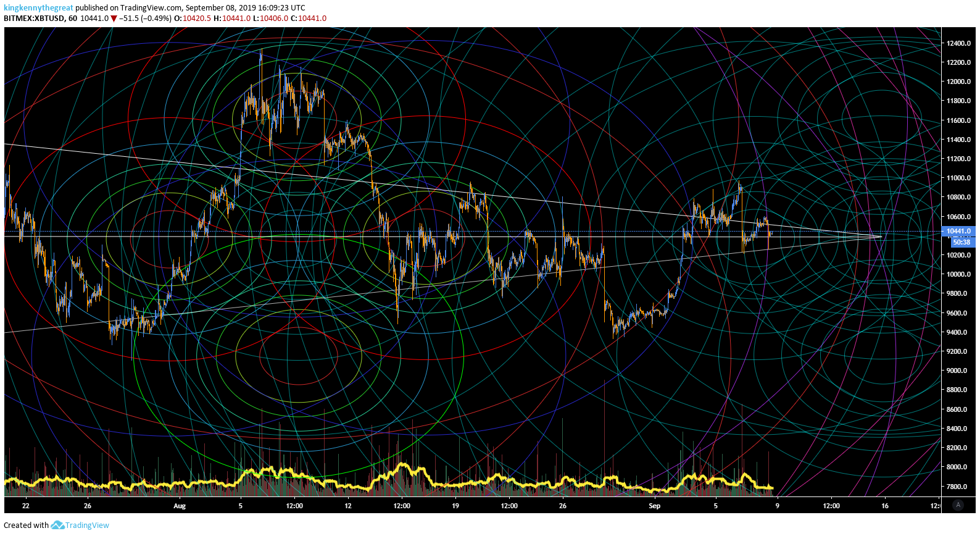The height and width of the screenshot is (536, 980).
Task: Click the 11800.0 price axis label
Action: 958,101
